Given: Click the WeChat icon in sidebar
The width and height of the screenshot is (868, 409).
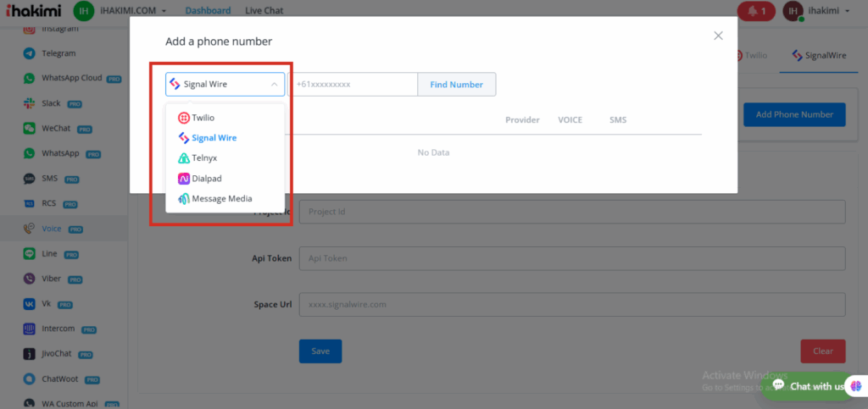Looking at the screenshot, I should click(30, 129).
